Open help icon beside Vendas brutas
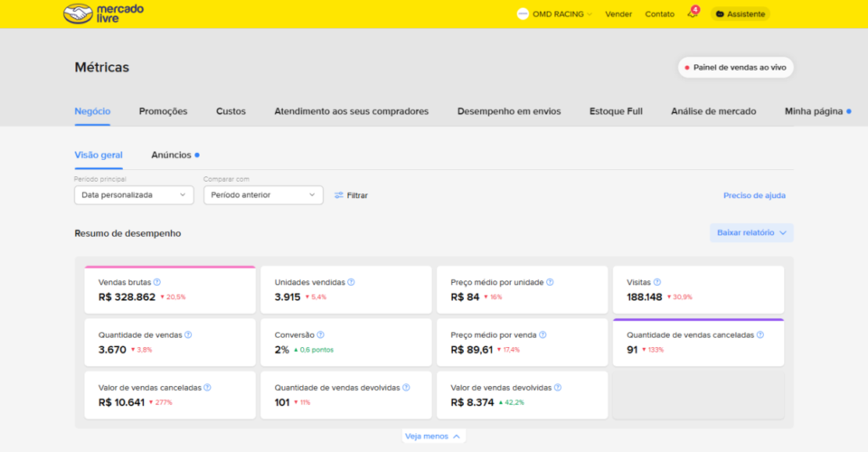 (x=157, y=282)
